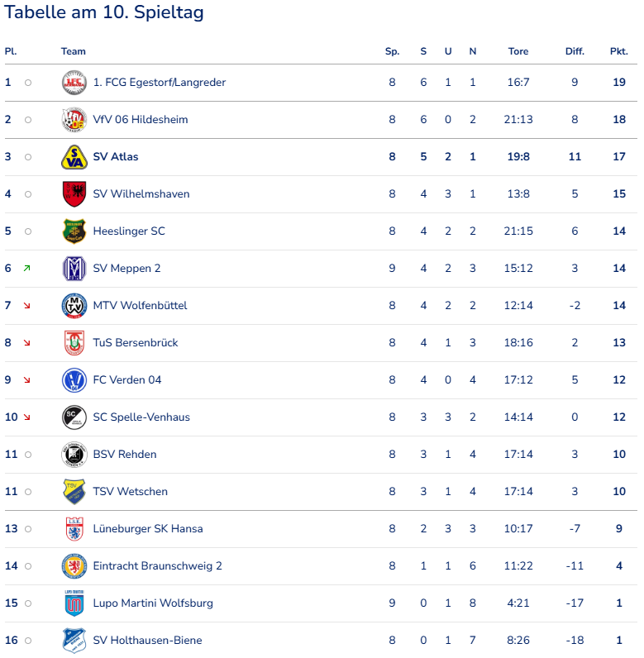Screen dimensions: 644x658
Task: Click the VfV 06 Hildesheim club logo
Action: [x=74, y=120]
